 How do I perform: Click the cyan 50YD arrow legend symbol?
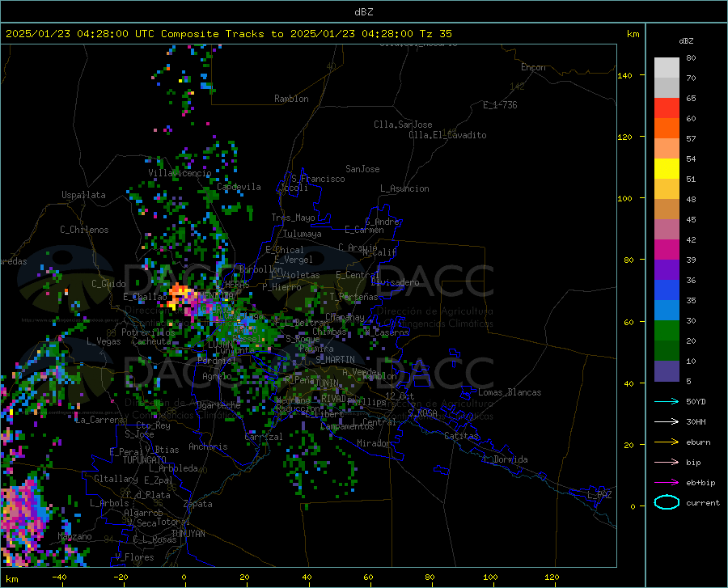pyautogui.click(x=667, y=401)
